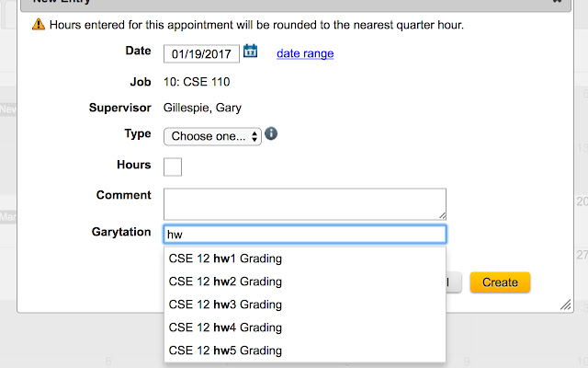The height and width of the screenshot is (368, 588).
Task: Open the Type 'Choose one...' dropdown
Action: (x=212, y=136)
